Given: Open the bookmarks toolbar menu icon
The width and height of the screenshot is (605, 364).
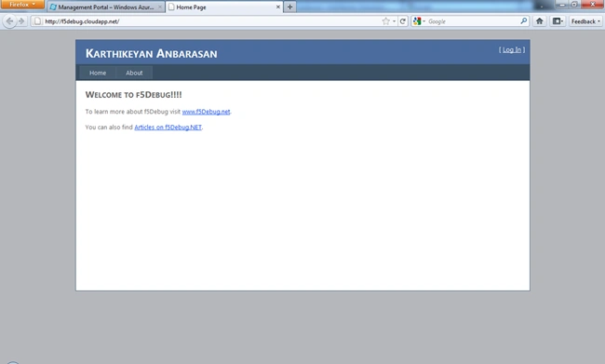Looking at the screenshot, I should pos(558,21).
